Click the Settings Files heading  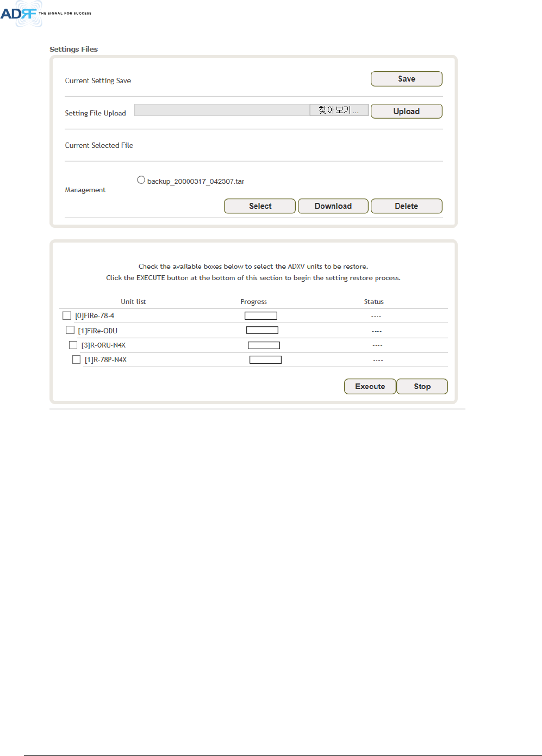(73, 49)
